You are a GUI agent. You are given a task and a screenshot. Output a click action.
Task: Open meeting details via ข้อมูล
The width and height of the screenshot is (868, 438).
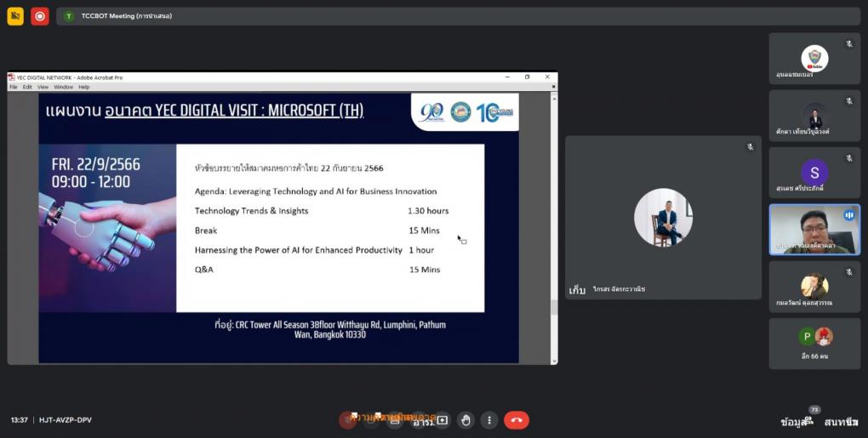[793, 422]
